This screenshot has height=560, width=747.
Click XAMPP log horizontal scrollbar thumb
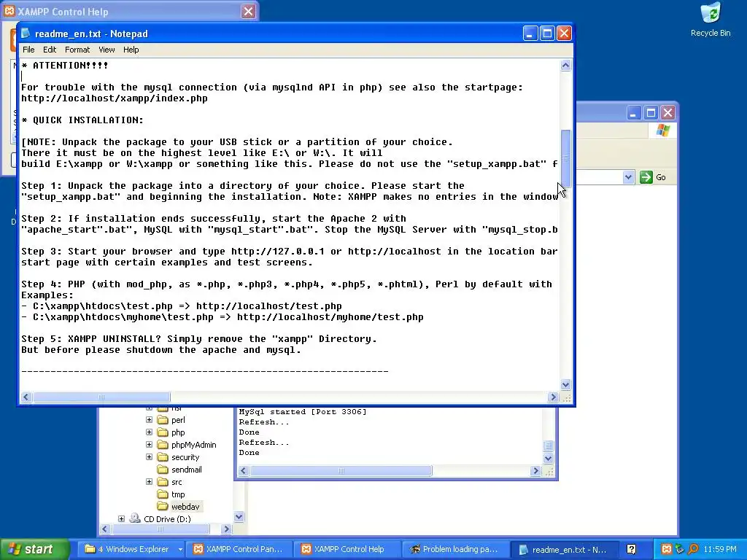pyautogui.click(x=341, y=471)
